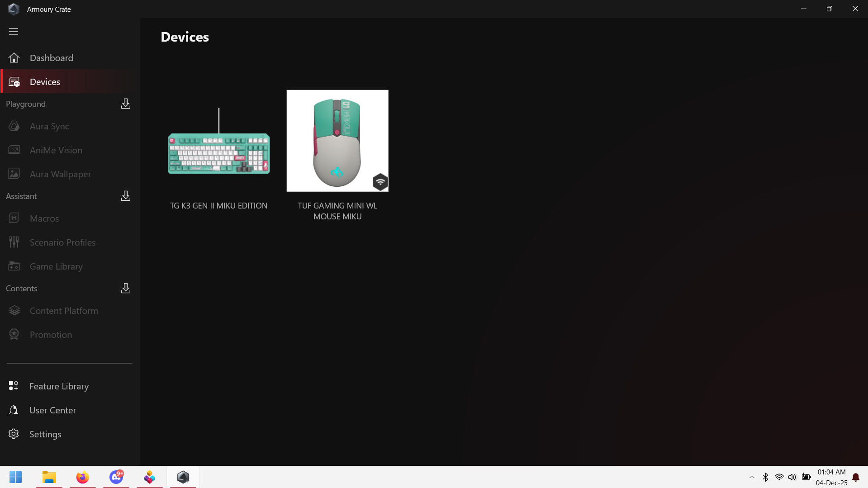Open Aura Sync from the sidebar
Image resolution: width=868 pixels, height=488 pixels.
[x=49, y=126]
